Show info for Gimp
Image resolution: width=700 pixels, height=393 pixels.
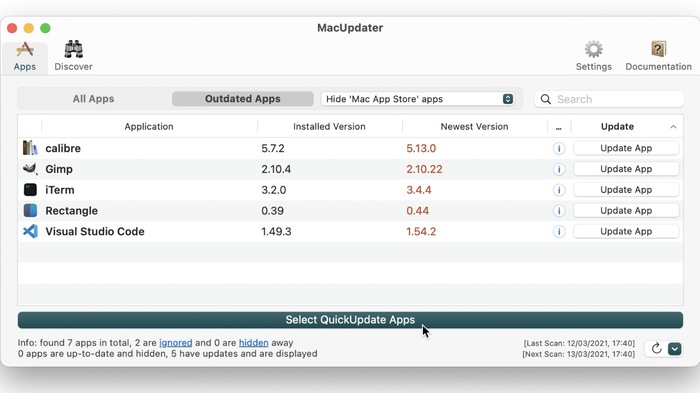tap(559, 169)
